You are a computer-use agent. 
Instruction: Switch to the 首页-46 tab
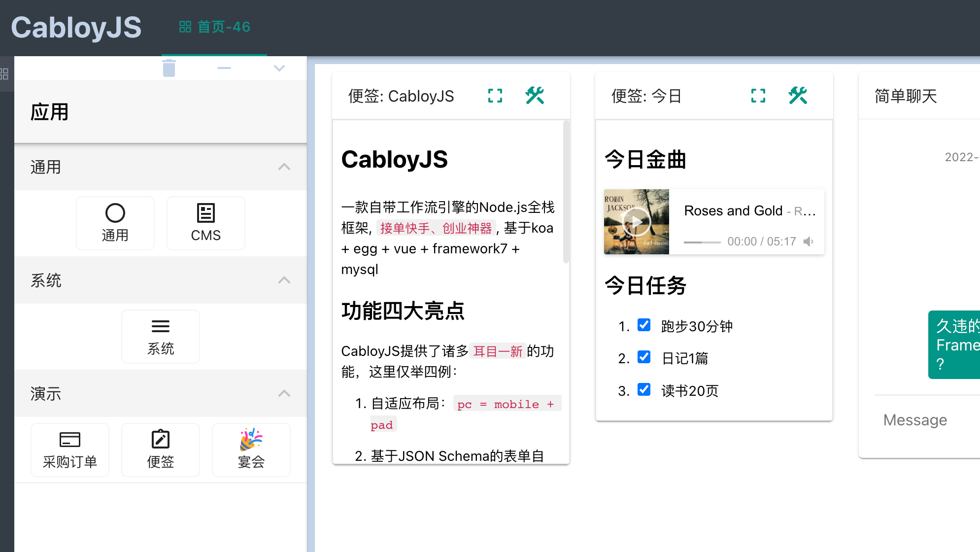(x=214, y=27)
